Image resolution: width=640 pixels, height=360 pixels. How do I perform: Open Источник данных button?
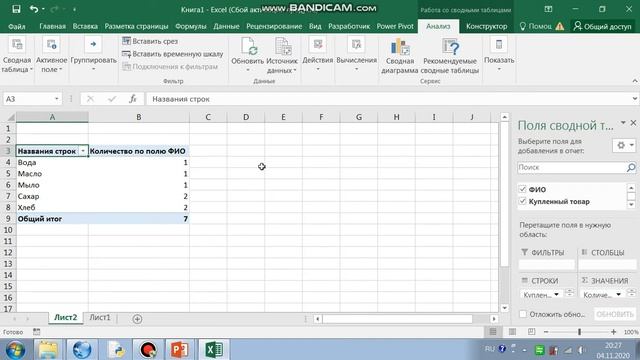[282, 55]
